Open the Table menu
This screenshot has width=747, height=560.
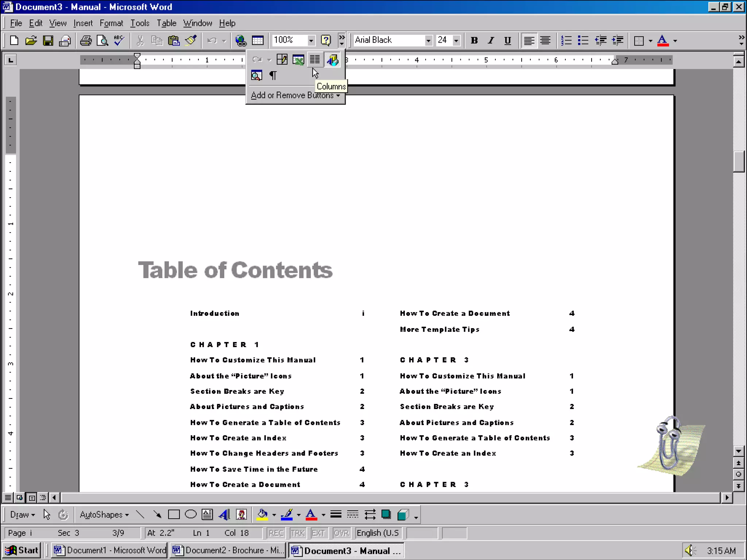click(x=166, y=23)
